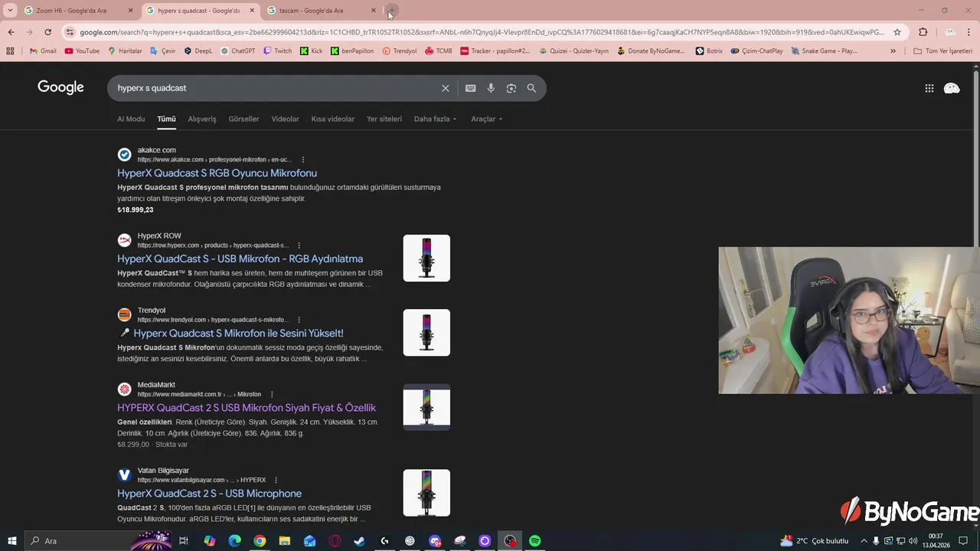The height and width of the screenshot is (551, 980).
Task: Switch to Görseller results tab
Action: pos(243,119)
